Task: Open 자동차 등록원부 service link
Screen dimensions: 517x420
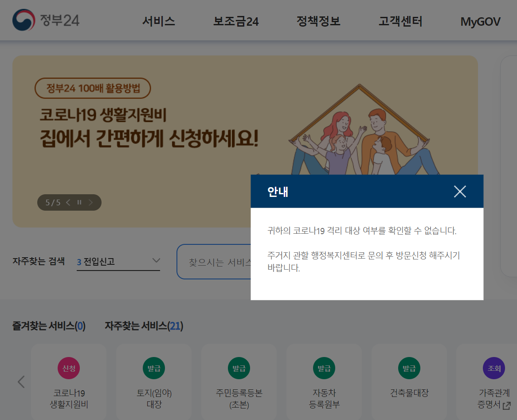Action: coord(324,399)
